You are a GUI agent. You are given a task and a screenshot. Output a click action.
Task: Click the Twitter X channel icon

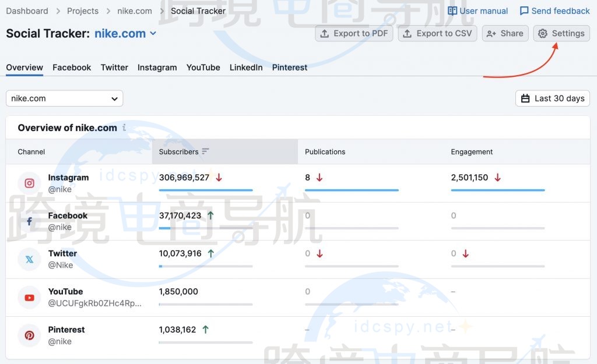click(x=29, y=259)
